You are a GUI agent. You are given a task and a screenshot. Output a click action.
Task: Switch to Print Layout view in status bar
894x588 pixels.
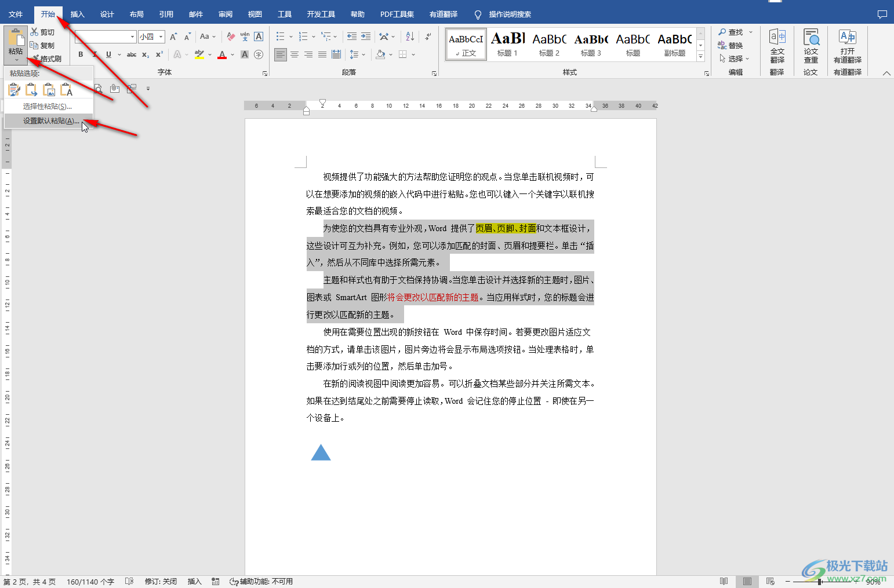747,581
